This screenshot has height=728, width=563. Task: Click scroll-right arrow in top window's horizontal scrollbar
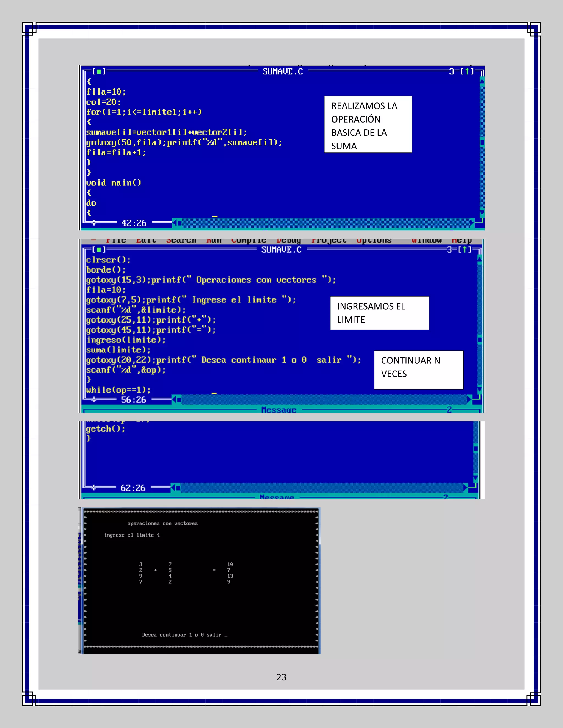(x=472, y=223)
